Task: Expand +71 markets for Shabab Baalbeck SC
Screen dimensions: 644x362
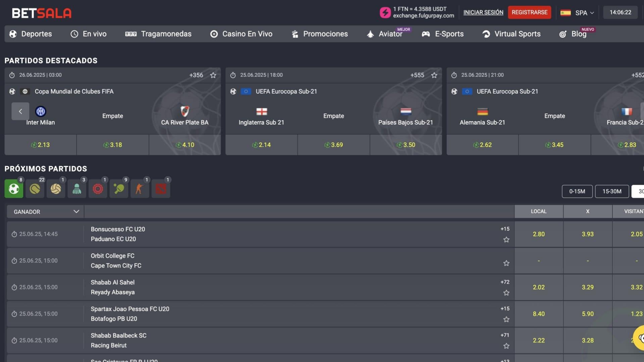Action: (x=505, y=335)
